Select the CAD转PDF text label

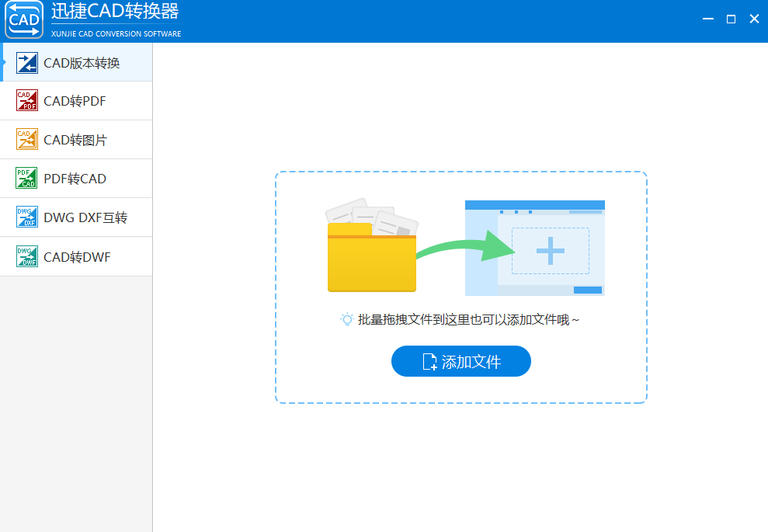tap(75, 101)
